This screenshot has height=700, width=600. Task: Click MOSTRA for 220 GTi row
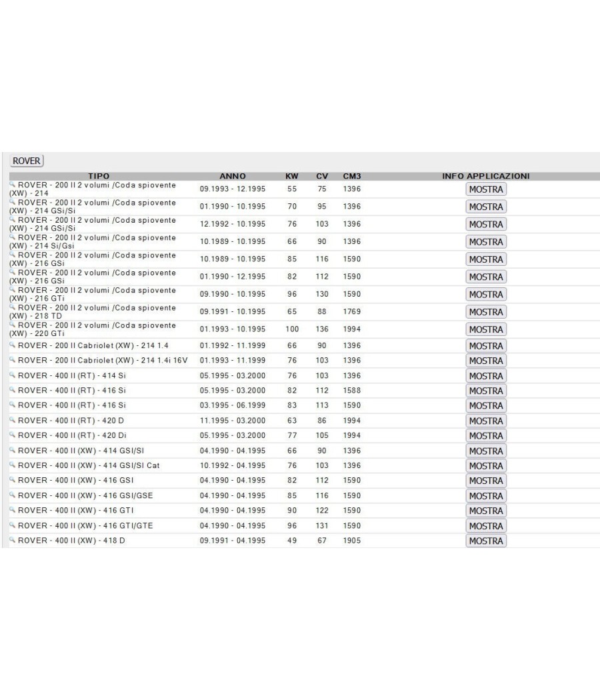pos(486,329)
